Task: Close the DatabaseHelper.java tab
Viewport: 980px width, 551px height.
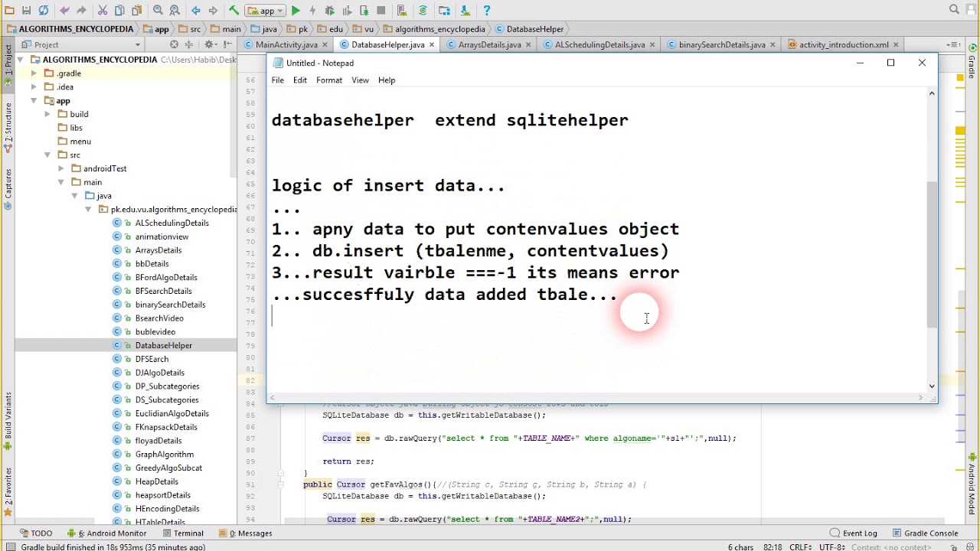Action: [x=432, y=45]
